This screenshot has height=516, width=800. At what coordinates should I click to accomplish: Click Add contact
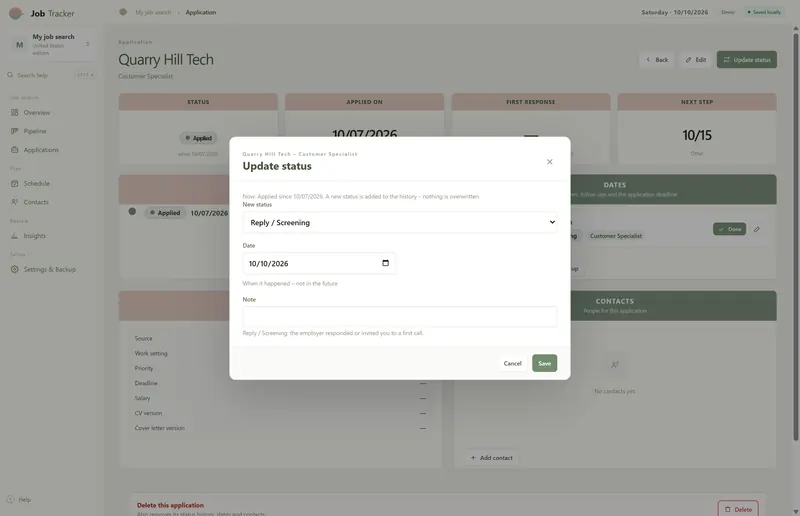[492, 458]
